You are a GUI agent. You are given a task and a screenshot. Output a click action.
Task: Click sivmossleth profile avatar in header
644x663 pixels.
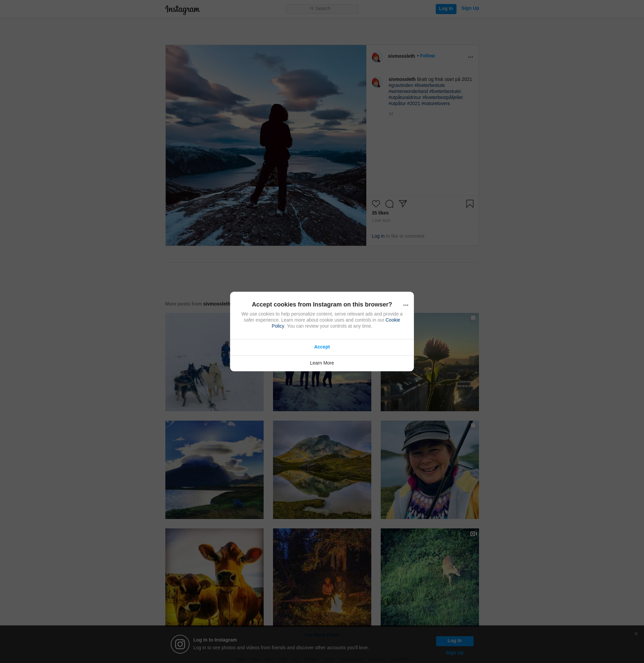coord(377,57)
